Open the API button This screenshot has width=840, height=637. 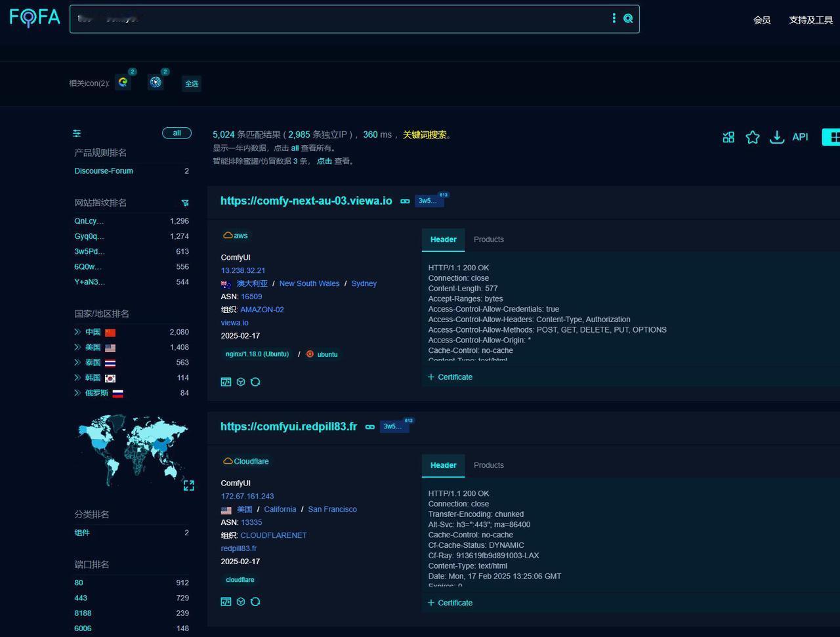click(x=800, y=137)
